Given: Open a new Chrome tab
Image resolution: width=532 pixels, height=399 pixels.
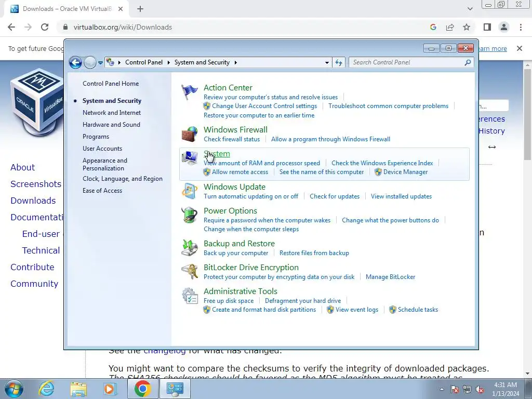Looking at the screenshot, I should (x=140, y=9).
